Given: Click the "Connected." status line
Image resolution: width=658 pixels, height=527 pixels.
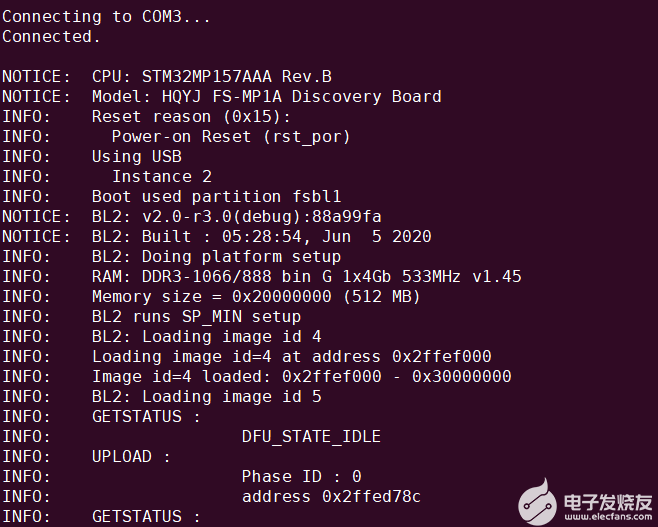Looking at the screenshot, I should 51,36.
